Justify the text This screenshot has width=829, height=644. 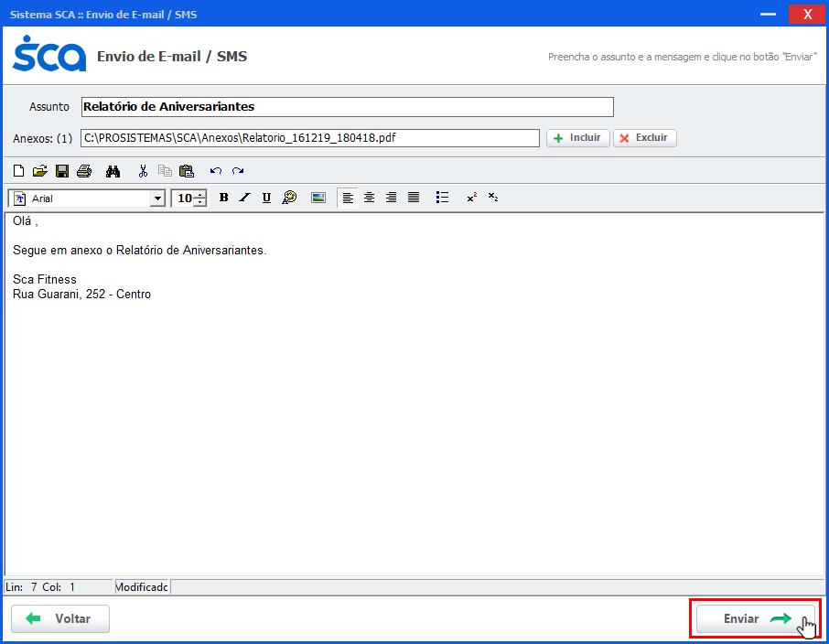tap(414, 198)
